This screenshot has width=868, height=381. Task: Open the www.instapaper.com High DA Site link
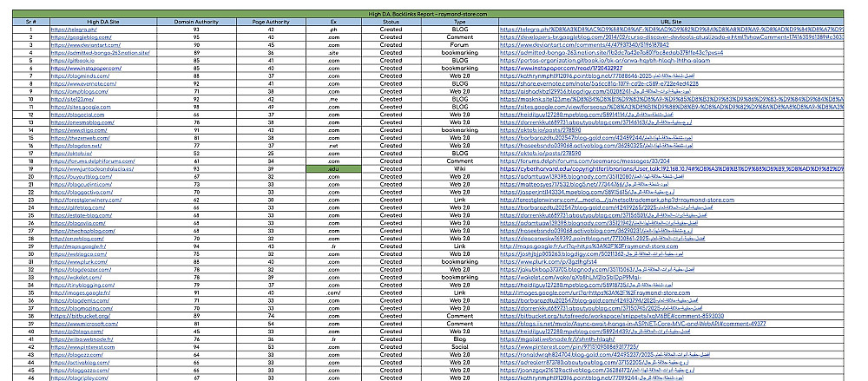[86, 69]
